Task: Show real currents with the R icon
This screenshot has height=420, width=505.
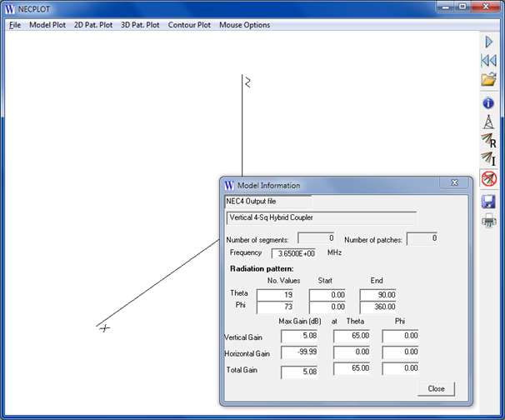Action: (489, 141)
